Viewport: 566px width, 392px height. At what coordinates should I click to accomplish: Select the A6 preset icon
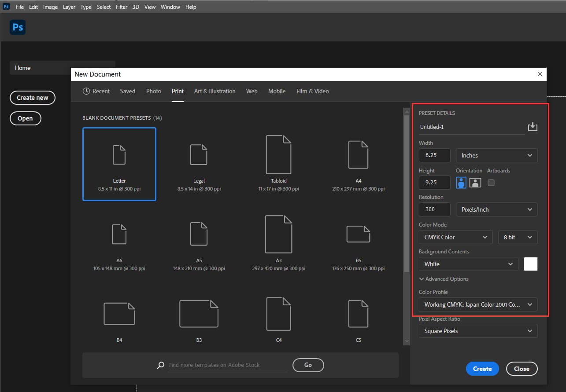tap(119, 234)
